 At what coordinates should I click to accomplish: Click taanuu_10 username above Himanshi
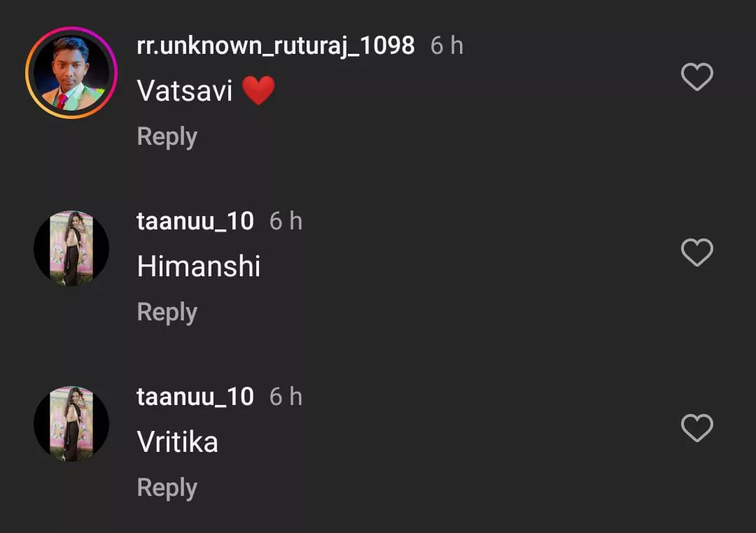pyautogui.click(x=195, y=222)
